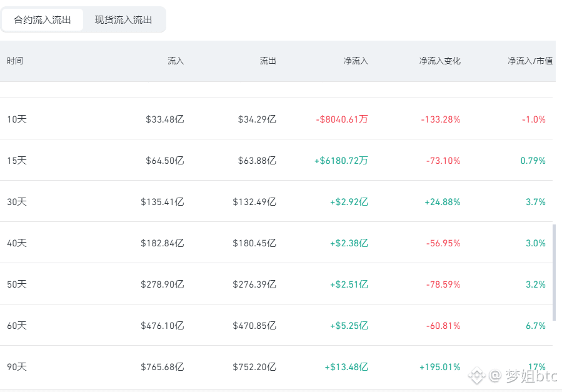
Task: Click the @梦姐btc watermark text
Action: [523, 376]
